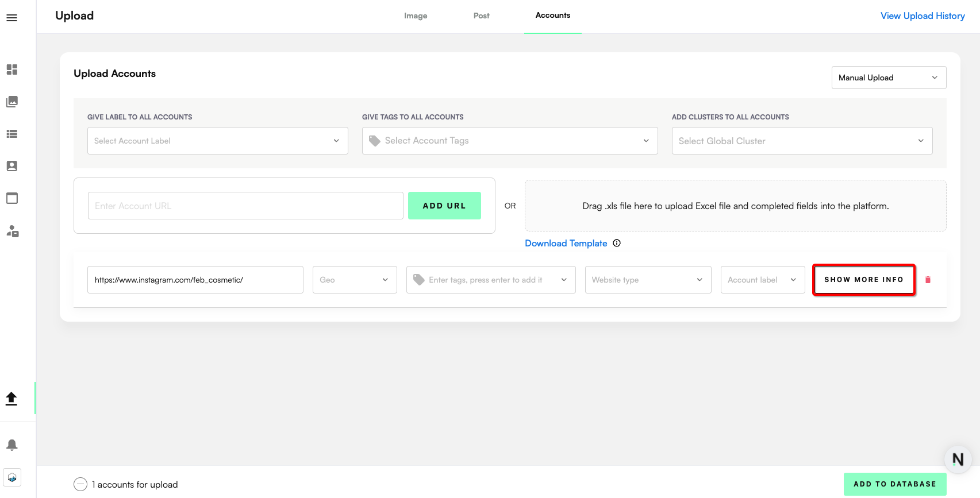Open the Select Global Cluster dropdown
Image resolution: width=980 pixels, height=498 pixels.
[801, 141]
